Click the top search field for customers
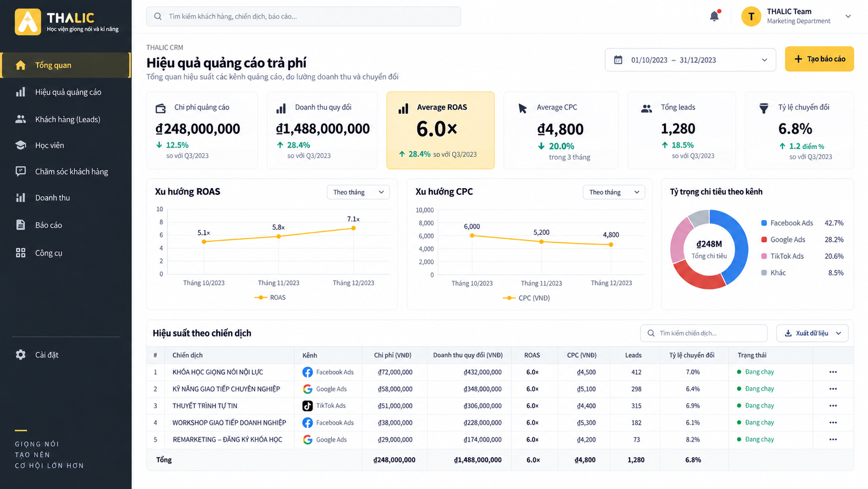 304,16
